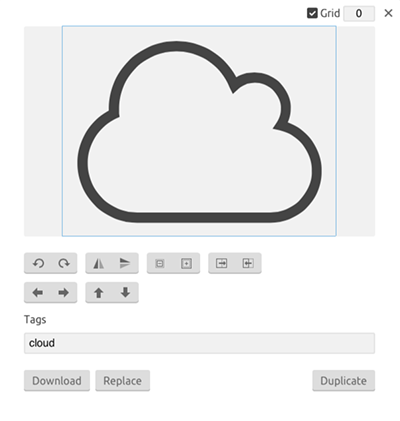This screenshot has height=421, width=400.
Task: Click the Replace button
Action: point(123,381)
